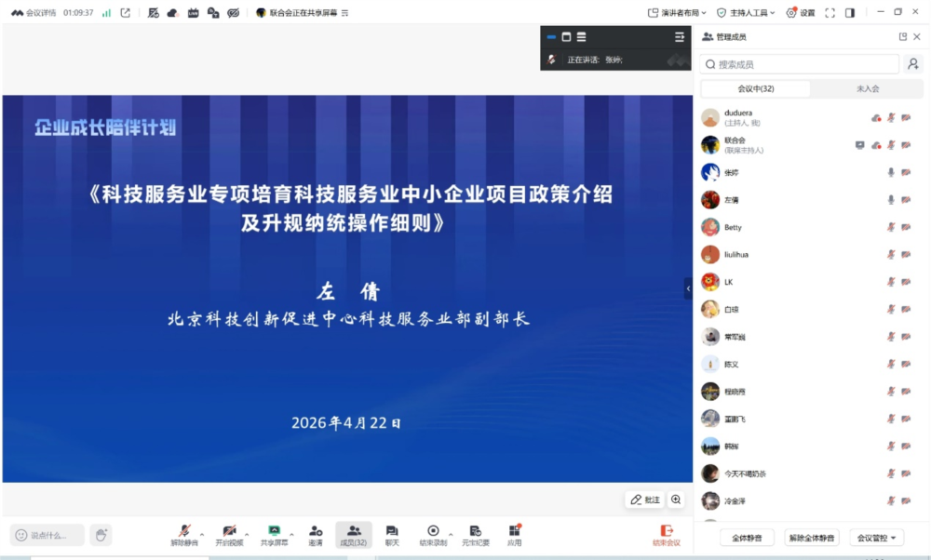Open the 演讲者布局 layout dropdown

[x=675, y=11]
